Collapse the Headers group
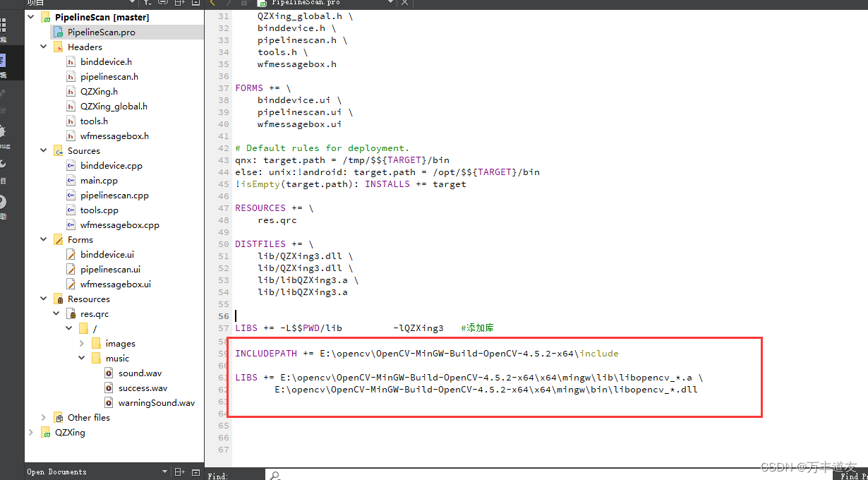868x480 pixels. coord(43,47)
